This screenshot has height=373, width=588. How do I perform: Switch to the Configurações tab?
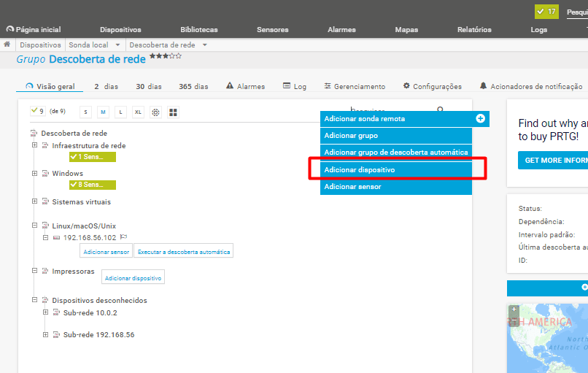click(x=432, y=86)
